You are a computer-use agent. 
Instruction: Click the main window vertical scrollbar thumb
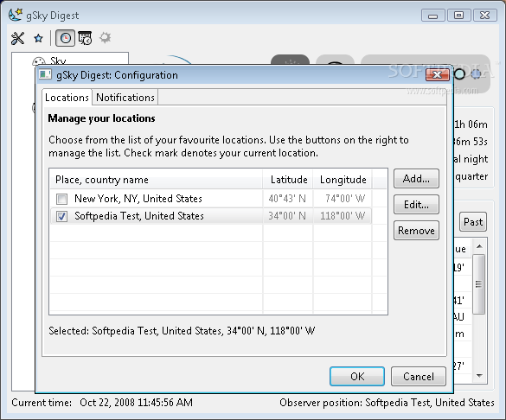tap(479, 284)
